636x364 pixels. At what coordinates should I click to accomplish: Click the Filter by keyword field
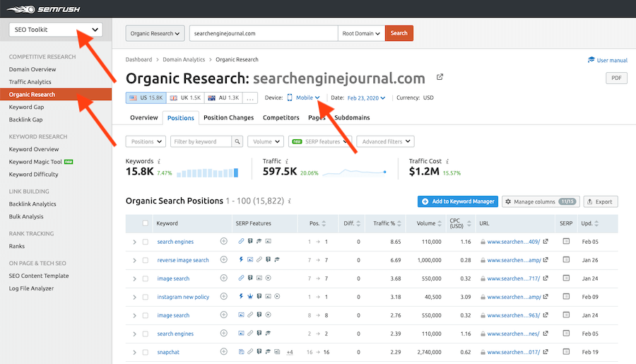pyautogui.click(x=201, y=141)
